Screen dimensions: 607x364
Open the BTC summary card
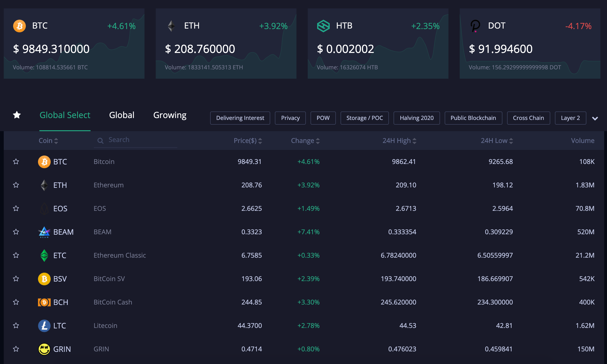point(74,44)
